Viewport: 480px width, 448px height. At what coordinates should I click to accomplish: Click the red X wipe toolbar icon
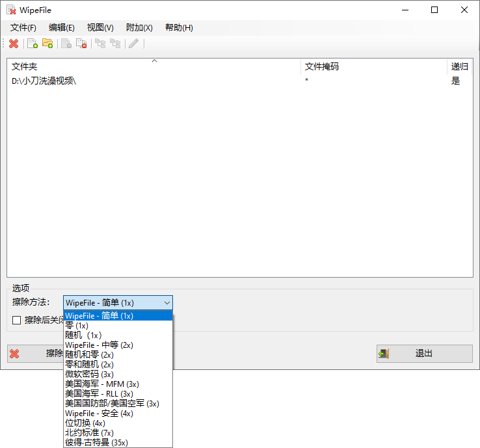14,44
